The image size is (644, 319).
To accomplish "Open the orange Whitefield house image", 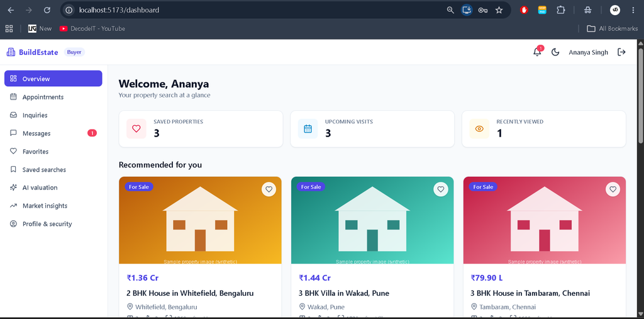I will click(201, 220).
